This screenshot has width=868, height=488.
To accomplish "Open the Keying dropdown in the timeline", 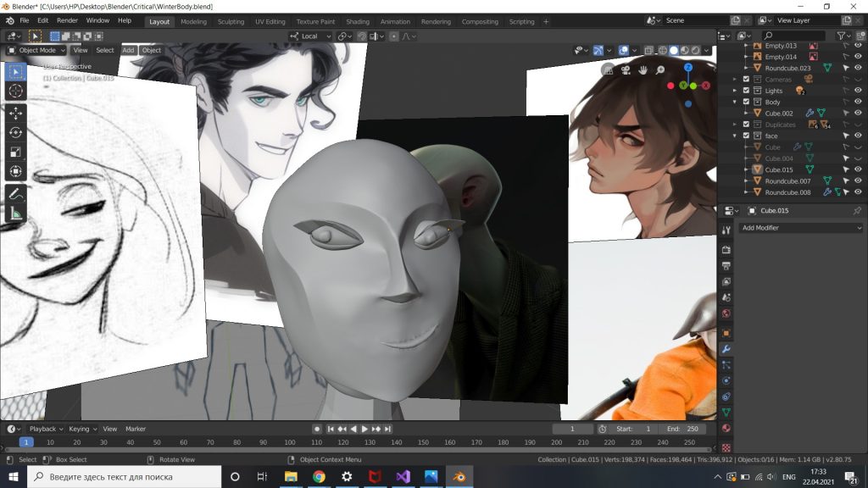I will (x=82, y=429).
